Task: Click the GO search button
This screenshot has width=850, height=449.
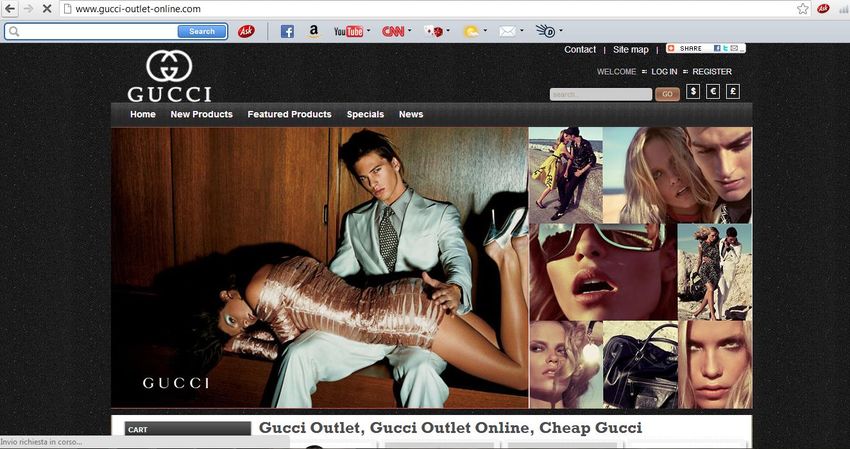Action: coord(667,94)
